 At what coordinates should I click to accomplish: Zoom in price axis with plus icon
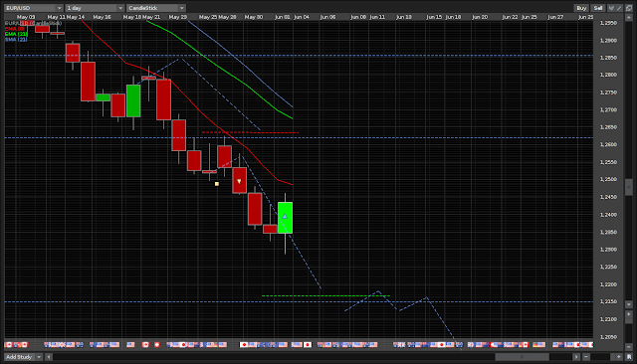(x=629, y=314)
